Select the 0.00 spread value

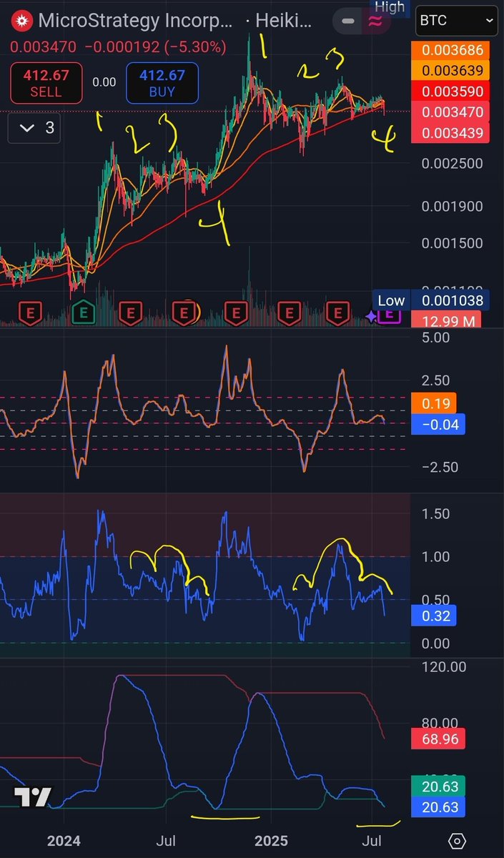pyautogui.click(x=104, y=83)
